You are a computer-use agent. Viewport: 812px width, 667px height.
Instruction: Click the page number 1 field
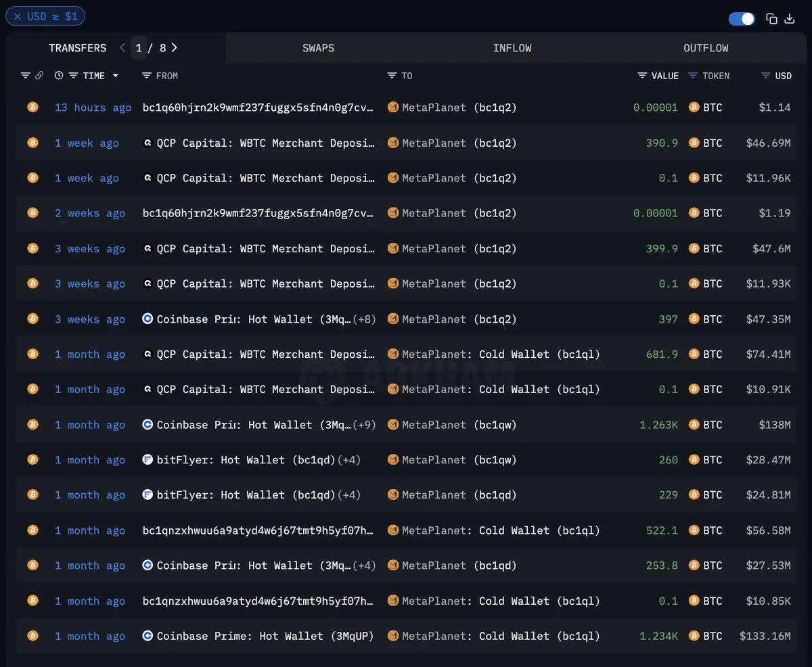point(139,48)
